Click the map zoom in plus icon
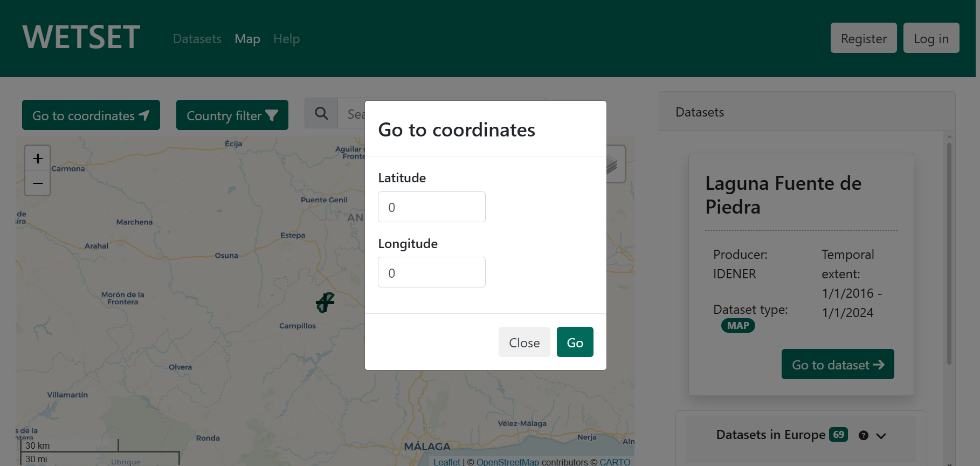The height and width of the screenshot is (466, 980). coord(38,159)
